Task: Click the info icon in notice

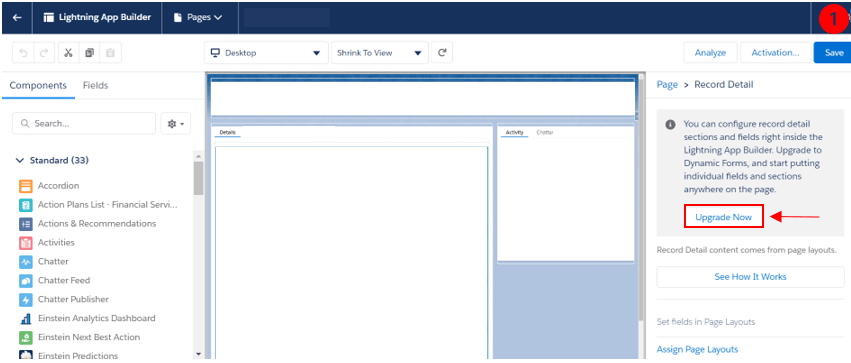Action: 671,125
